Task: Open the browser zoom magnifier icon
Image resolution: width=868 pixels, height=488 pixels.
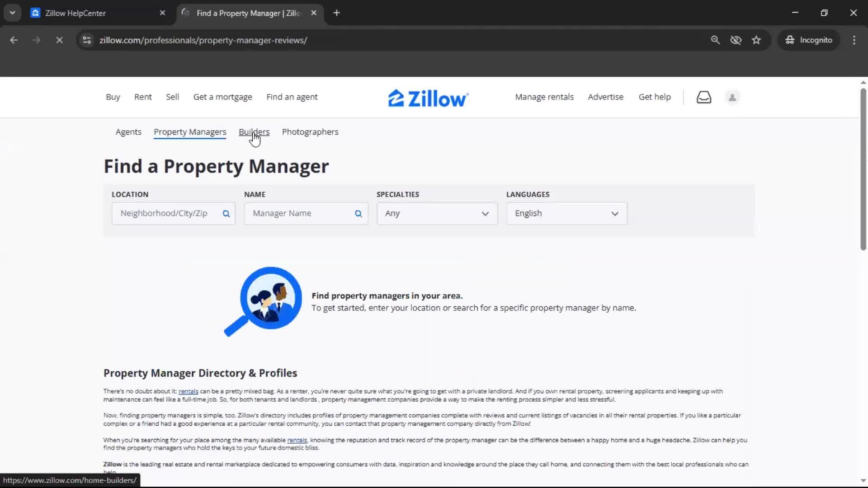Action: [x=715, y=40]
